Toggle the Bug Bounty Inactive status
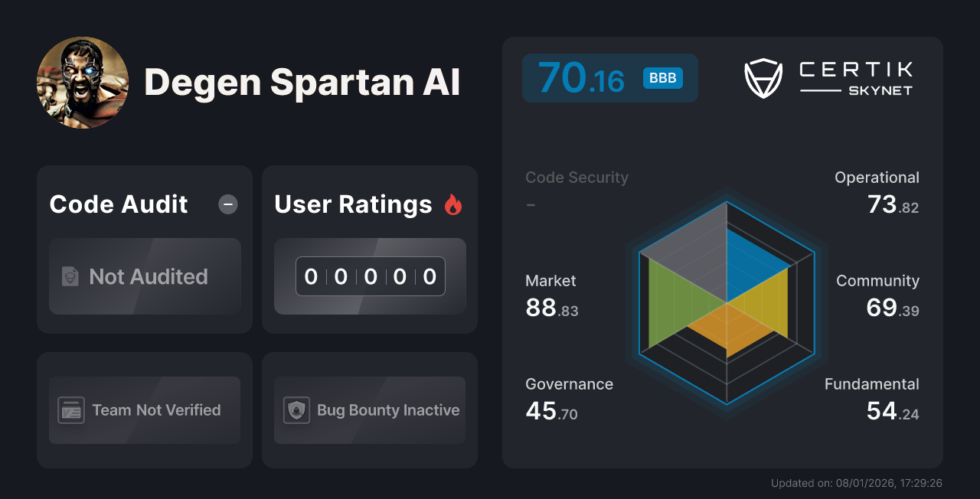The image size is (980, 499). click(369, 410)
